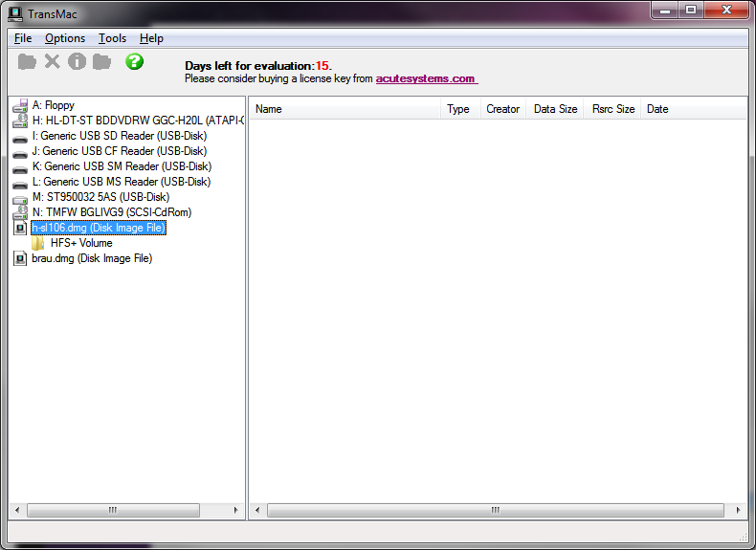Click the M: ST950032 drive icon
This screenshot has height=550, width=756.
click(20, 199)
